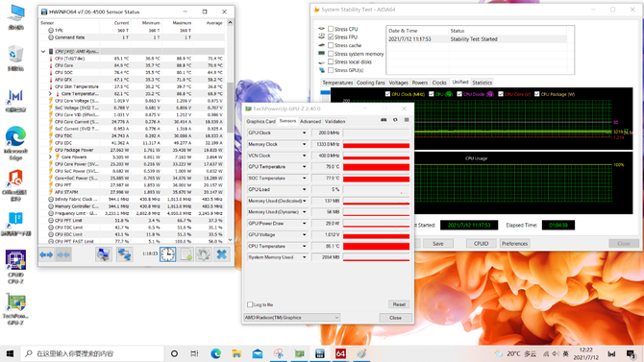Click HWiNFO start-logging document icon
This screenshot has width=644, height=362.
[x=186, y=254]
